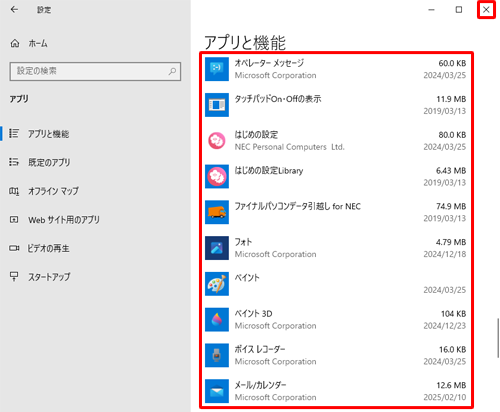Screen dimensions: 500x412
Task: Click the はじめの設定Library app icon
Action: pos(217,176)
